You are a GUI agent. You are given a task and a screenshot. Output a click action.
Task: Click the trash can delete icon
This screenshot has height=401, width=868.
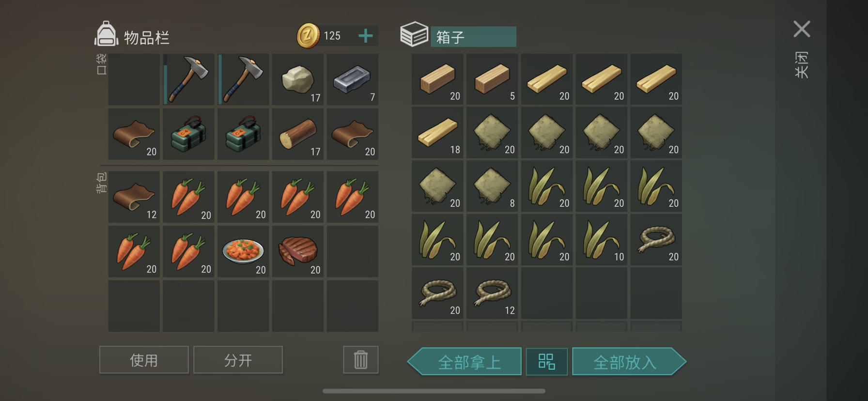point(361,360)
